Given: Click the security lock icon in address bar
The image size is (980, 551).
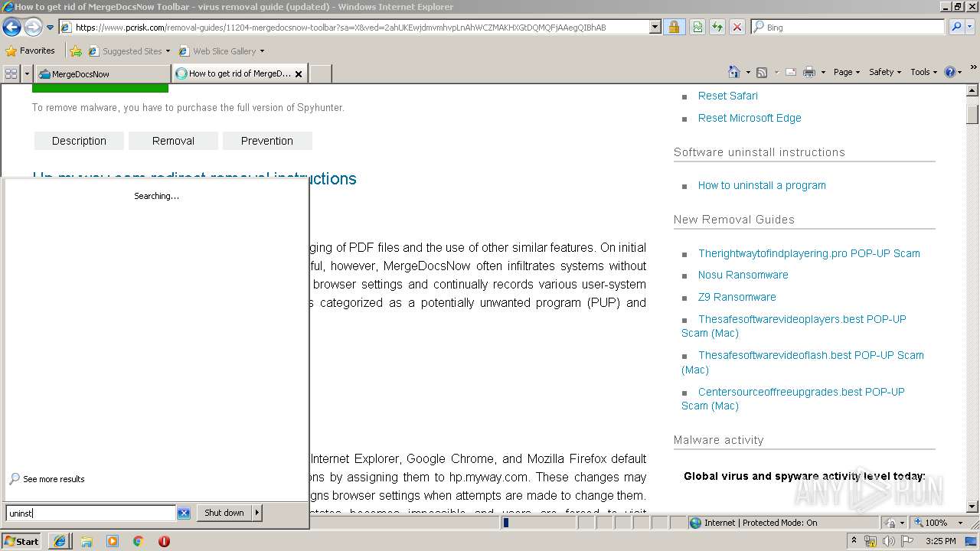Looking at the screenshot, I should click(x=674, y=27).
